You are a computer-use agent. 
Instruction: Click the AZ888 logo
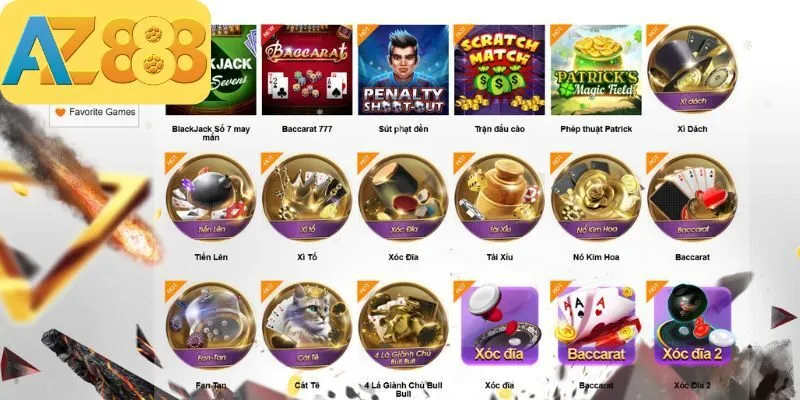[105, 51]
